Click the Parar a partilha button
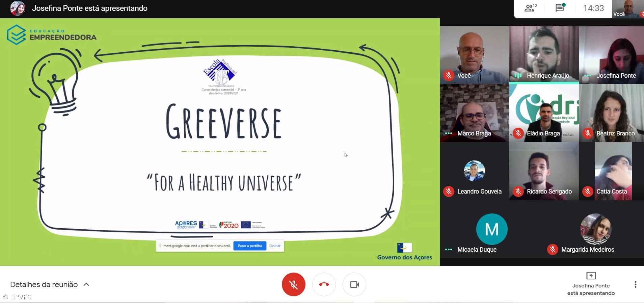Image resolution: width=644 pixels, height=303 pixels. [x=249, y=246]
